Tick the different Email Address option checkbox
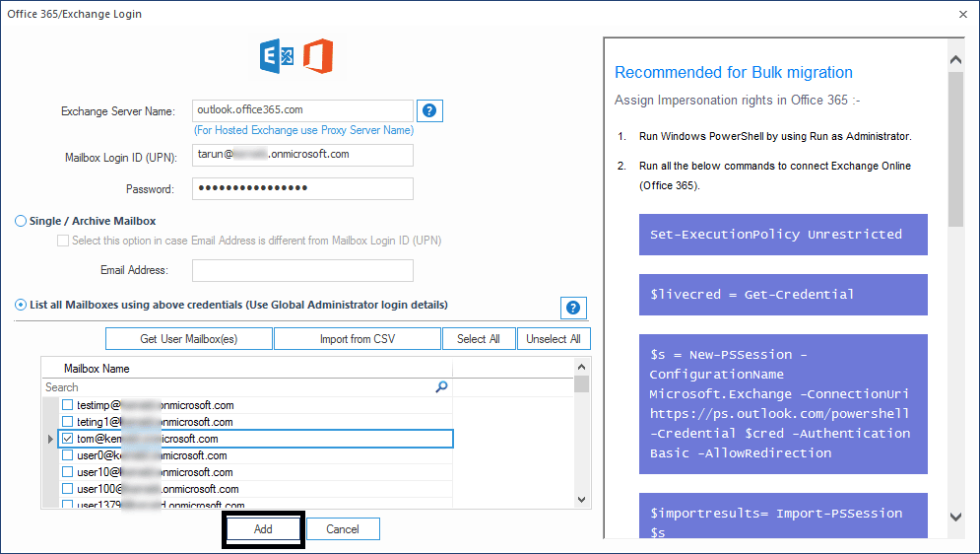Viewport: 980px width, 554px height. coord(63,241)
